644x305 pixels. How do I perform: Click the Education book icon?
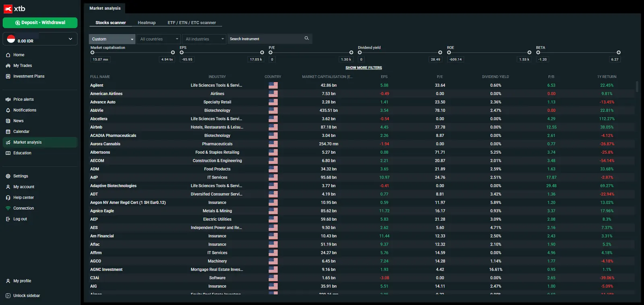[8, 153]
